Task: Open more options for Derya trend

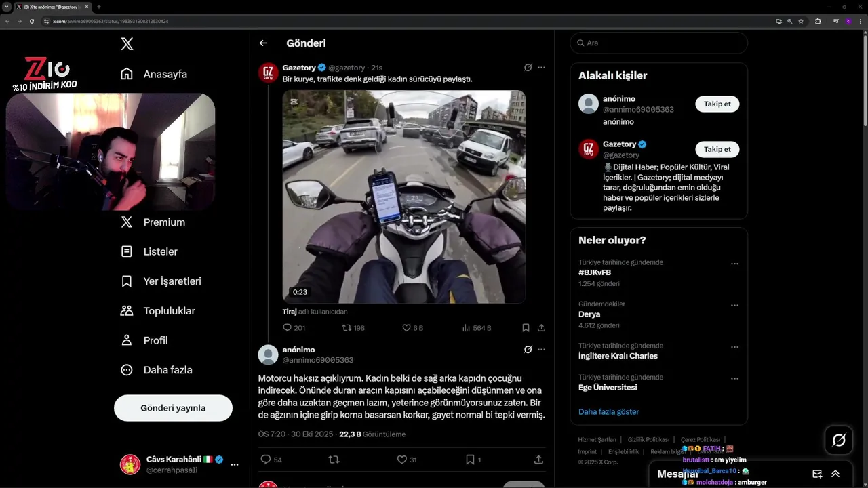Action: (734, 306)
